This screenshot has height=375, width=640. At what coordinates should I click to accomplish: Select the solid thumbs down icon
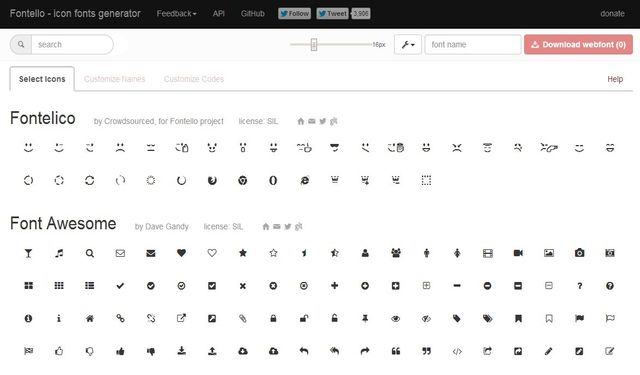coord(151,351)
